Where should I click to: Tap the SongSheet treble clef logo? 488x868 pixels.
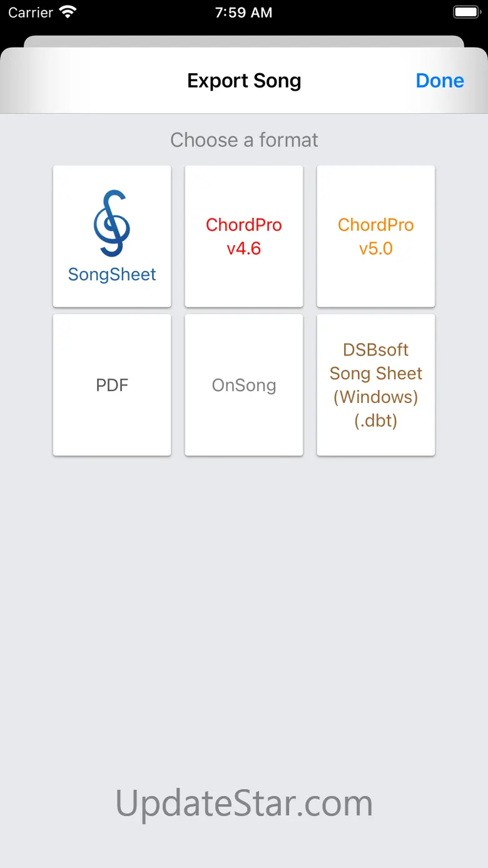[112, 223]
